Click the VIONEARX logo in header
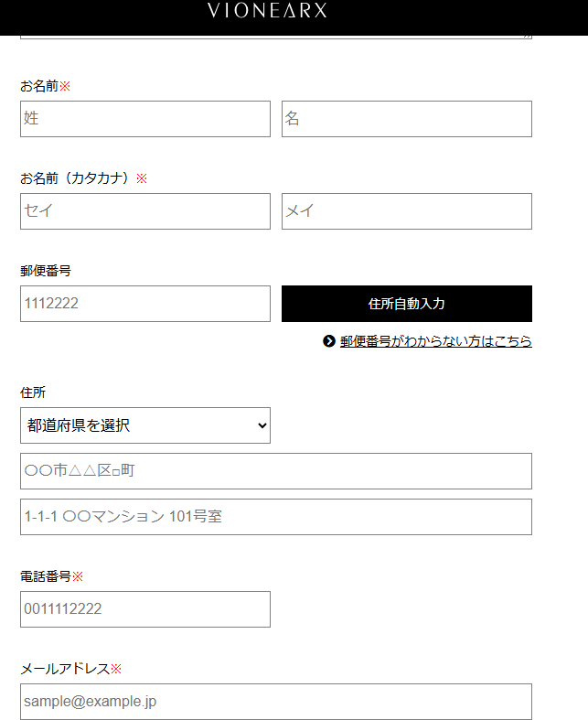588x720 pixels. (x=267, y=10)
